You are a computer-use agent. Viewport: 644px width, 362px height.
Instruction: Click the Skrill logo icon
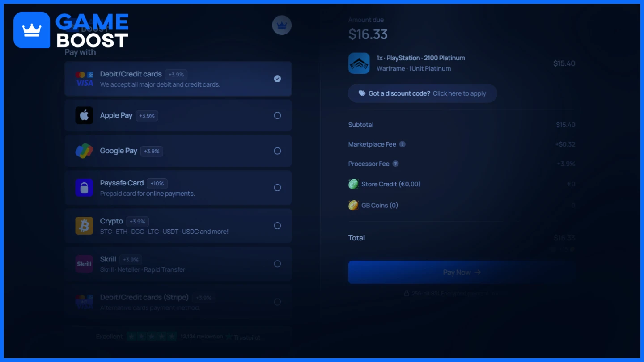(x=84, y=264)
